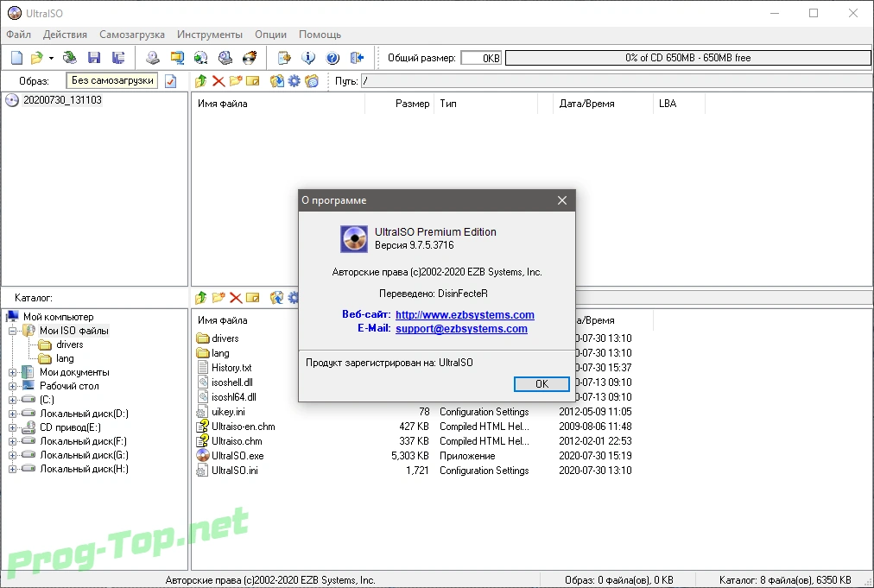Click the blue info bubble About icon
The image size is (874, 588).
308,57
